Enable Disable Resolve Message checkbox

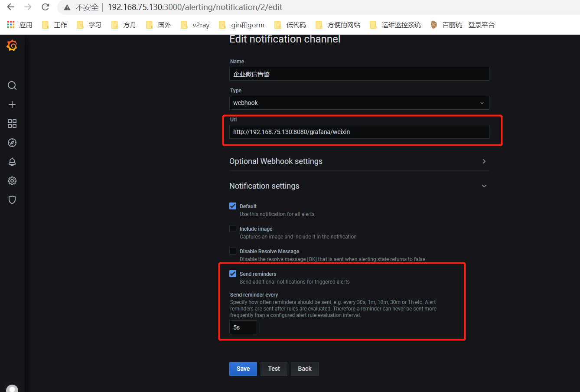click(233, 251)
